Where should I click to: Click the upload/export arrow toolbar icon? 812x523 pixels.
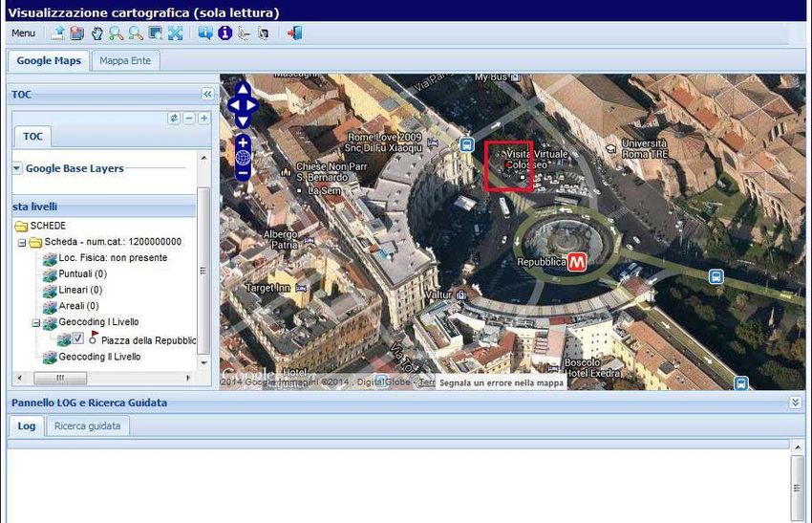tap(58, 33)
